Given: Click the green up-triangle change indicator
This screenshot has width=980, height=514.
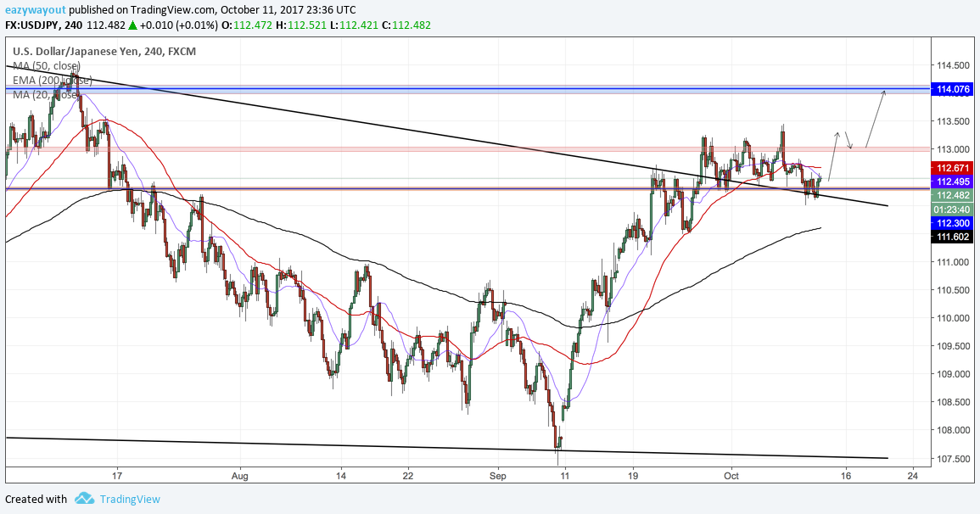Looking at the screenshot, I should [132, 25].
